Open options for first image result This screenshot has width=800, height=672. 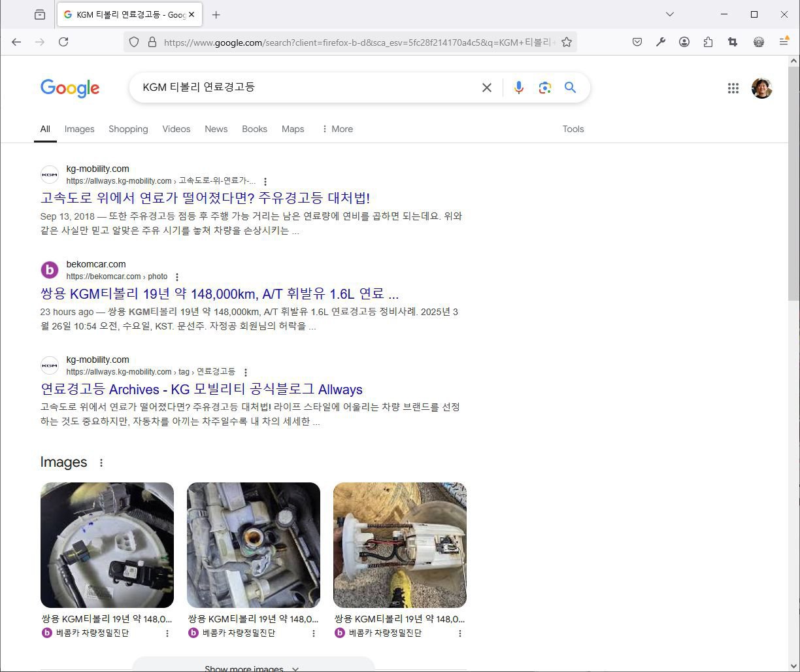click(167, 633)
